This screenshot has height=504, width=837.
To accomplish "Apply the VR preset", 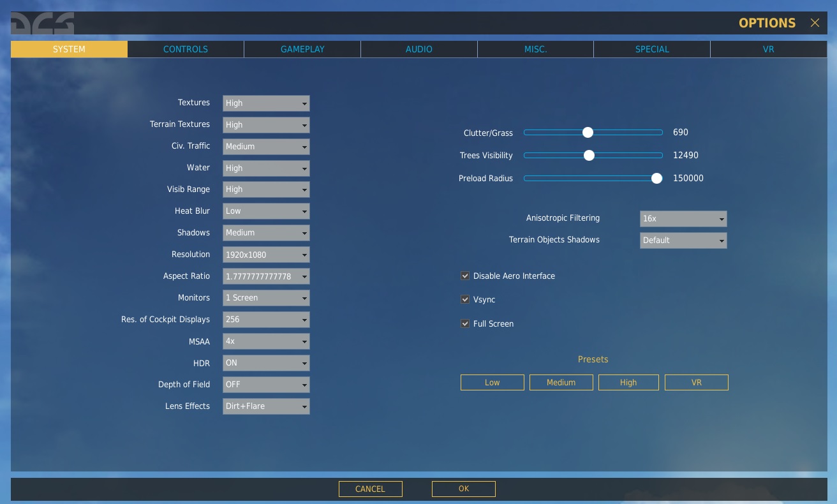I will coord(697,382).
